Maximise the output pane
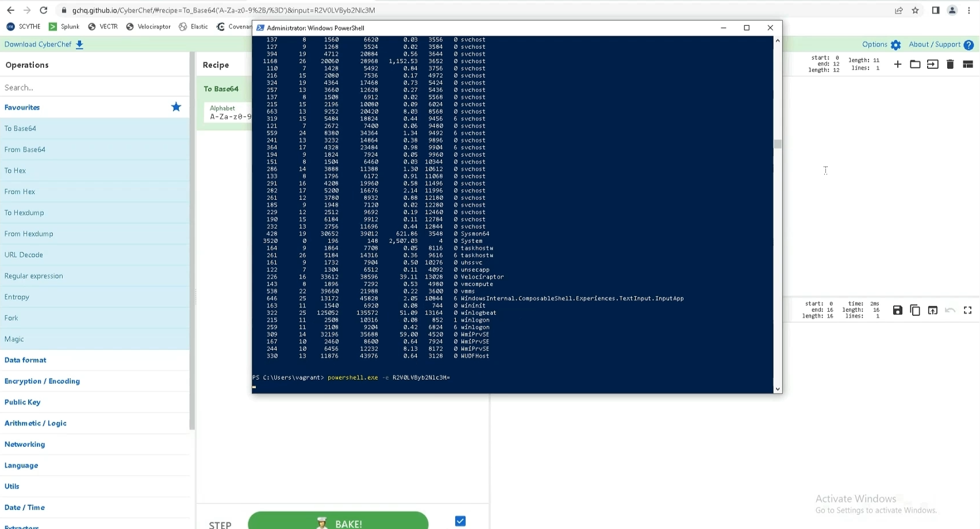The image size is (980, 529). [x=968, y=310]
